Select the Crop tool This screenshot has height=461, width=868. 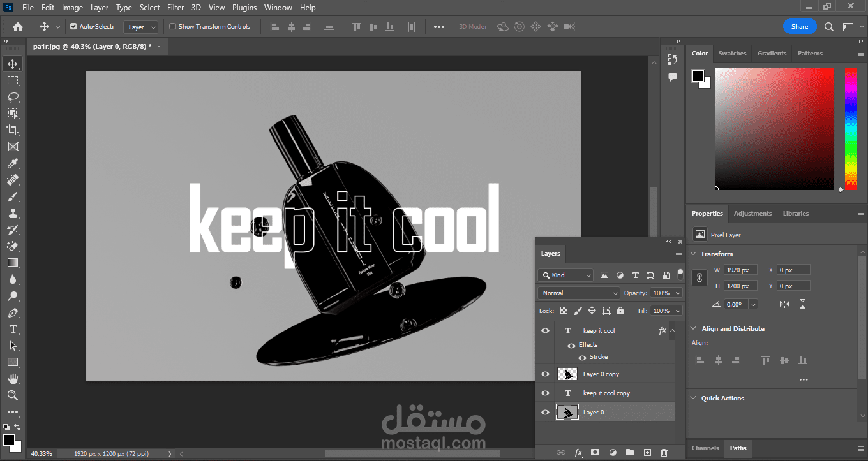click(x=12, y=130)
